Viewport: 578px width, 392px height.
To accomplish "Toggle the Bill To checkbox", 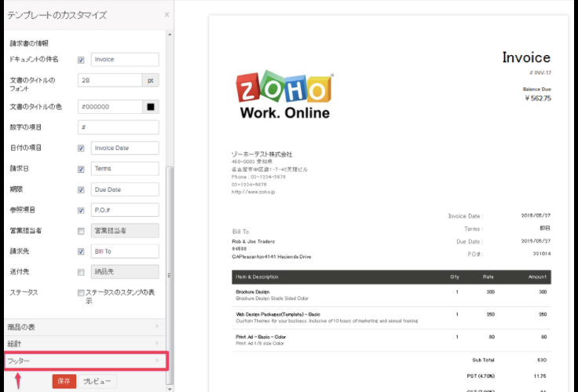I will (81, 252).
